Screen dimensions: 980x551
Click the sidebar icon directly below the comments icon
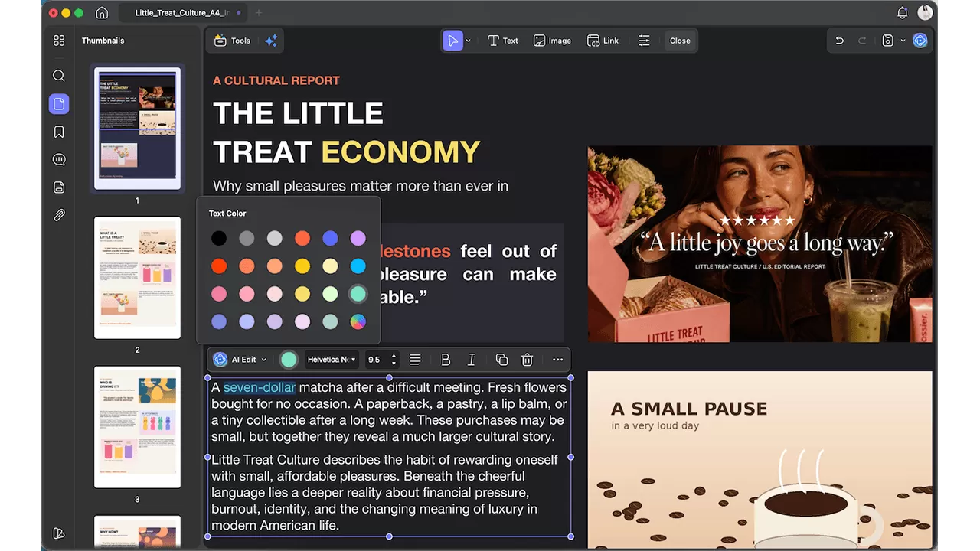pos(59,187)
